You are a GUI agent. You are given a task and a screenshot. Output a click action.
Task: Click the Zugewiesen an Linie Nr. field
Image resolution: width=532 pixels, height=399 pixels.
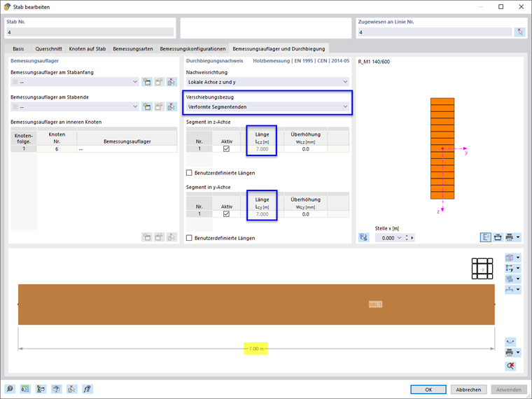(435, 32)
